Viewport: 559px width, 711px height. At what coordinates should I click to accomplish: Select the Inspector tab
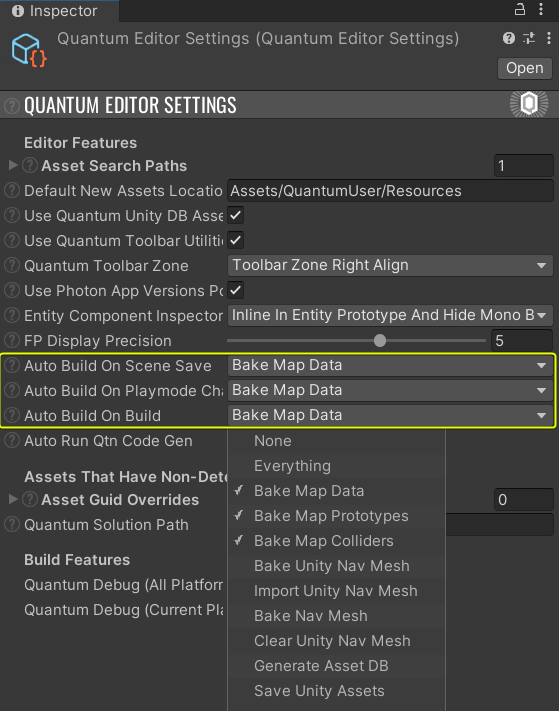coord(59,11)
